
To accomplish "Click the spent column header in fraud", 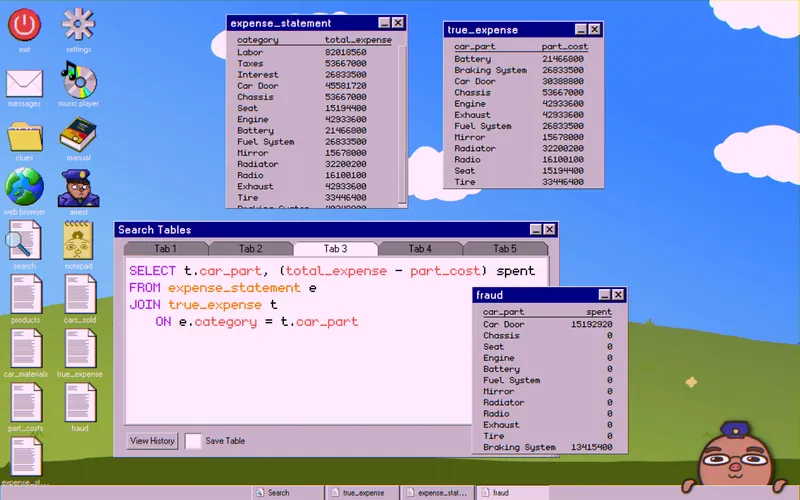I will 598,312.
